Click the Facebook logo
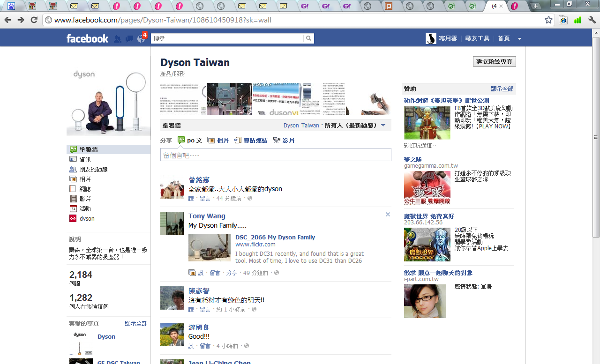This screenshot has height=364, width=600. tap(87, 38)
